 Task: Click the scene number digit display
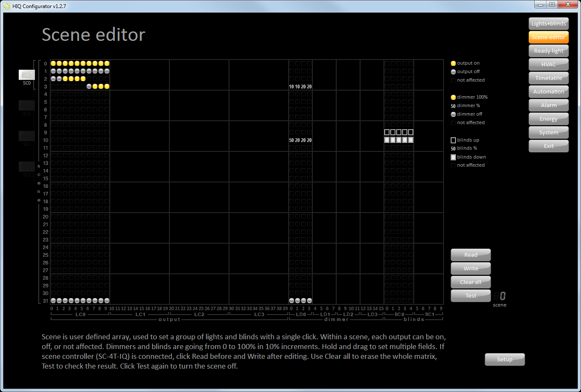500,296
